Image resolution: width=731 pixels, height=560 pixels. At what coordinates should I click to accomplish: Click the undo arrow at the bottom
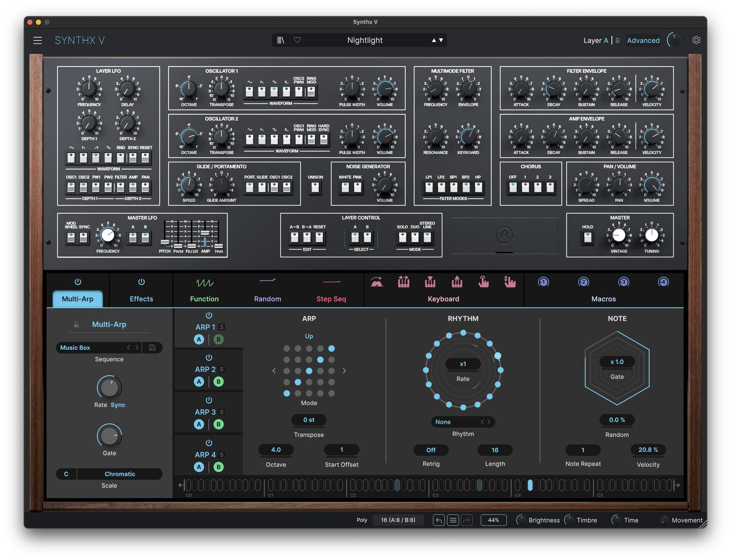439,520
